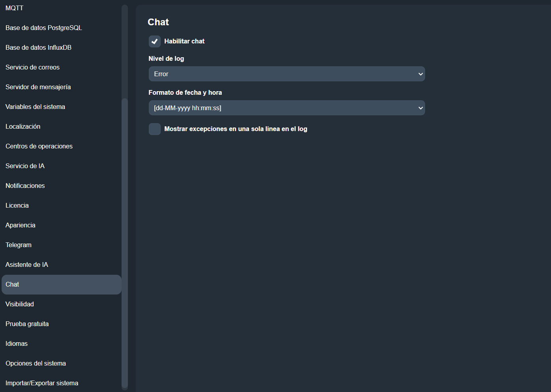Open MQTT settings in sidebar
The height and width of the screenshot is (392, 551).
(x=15, y=8)
